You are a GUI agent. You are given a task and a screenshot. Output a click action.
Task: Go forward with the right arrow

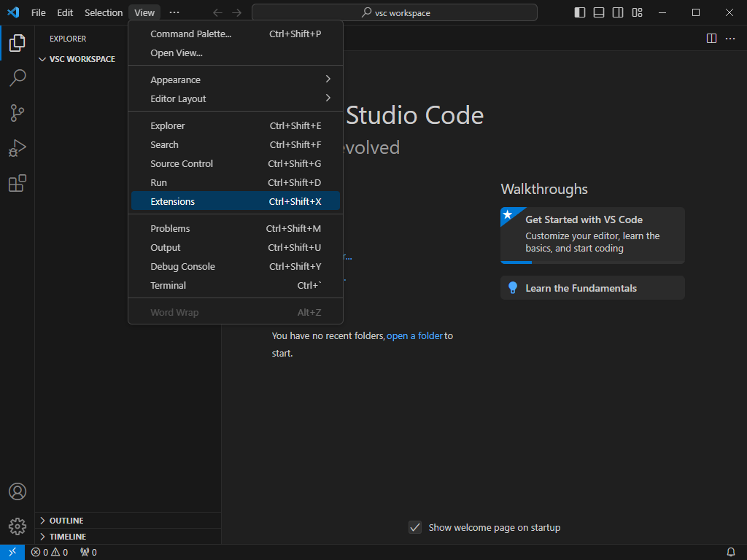(237, 13)
